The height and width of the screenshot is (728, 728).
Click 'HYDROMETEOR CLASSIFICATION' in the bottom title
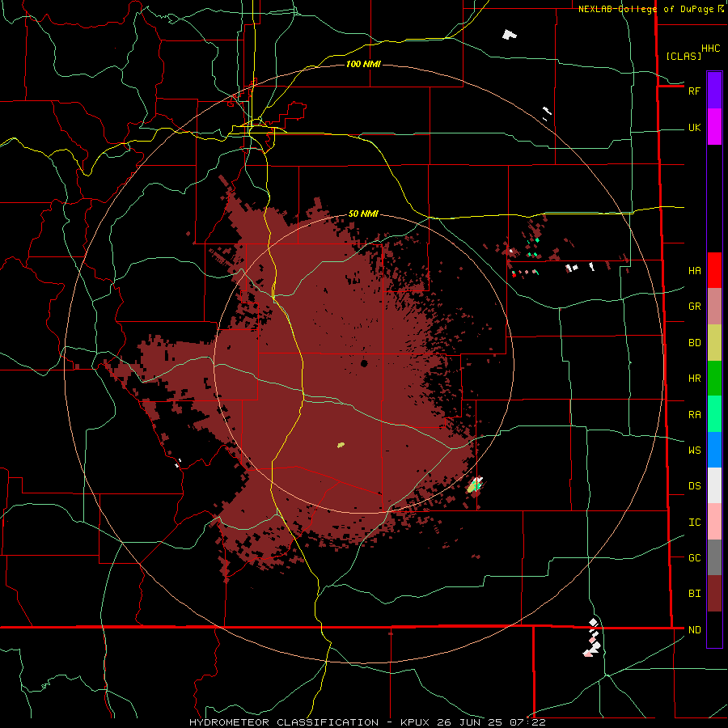tap(284, 722)
